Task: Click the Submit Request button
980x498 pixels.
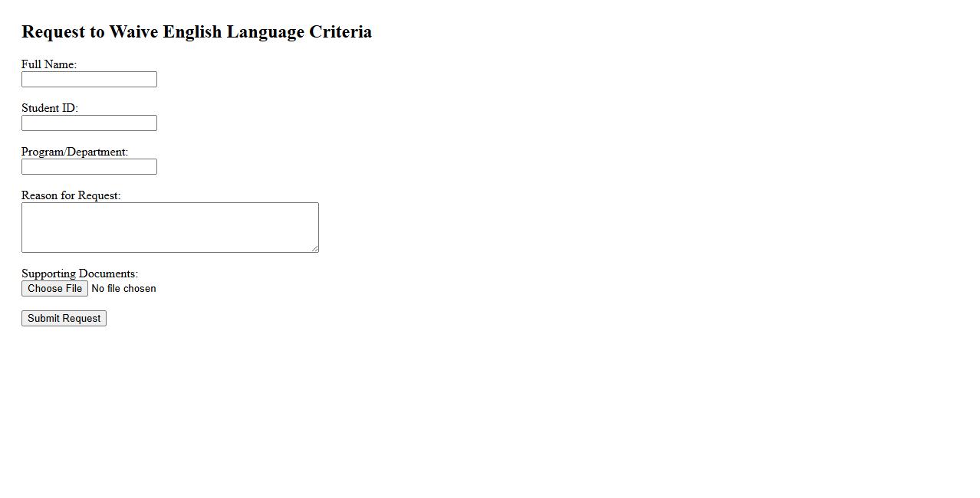Action: (64, 319)
